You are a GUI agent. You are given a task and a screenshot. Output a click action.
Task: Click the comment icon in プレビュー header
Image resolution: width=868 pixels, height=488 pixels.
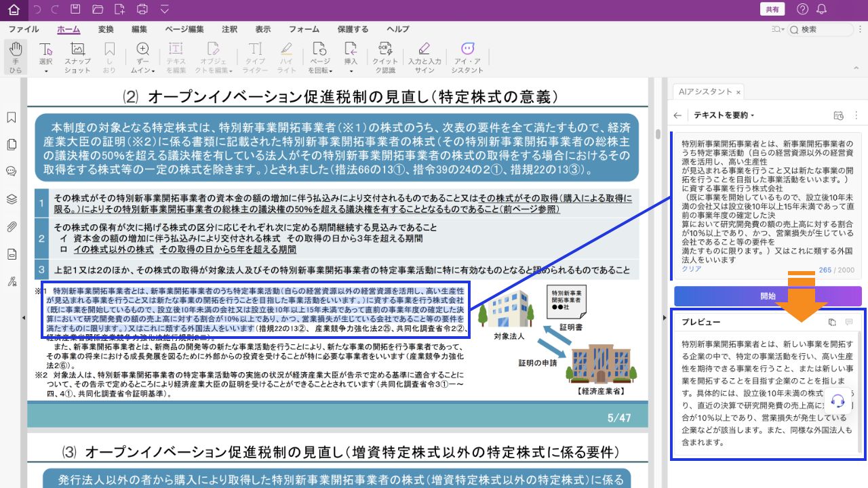[848, 322]
